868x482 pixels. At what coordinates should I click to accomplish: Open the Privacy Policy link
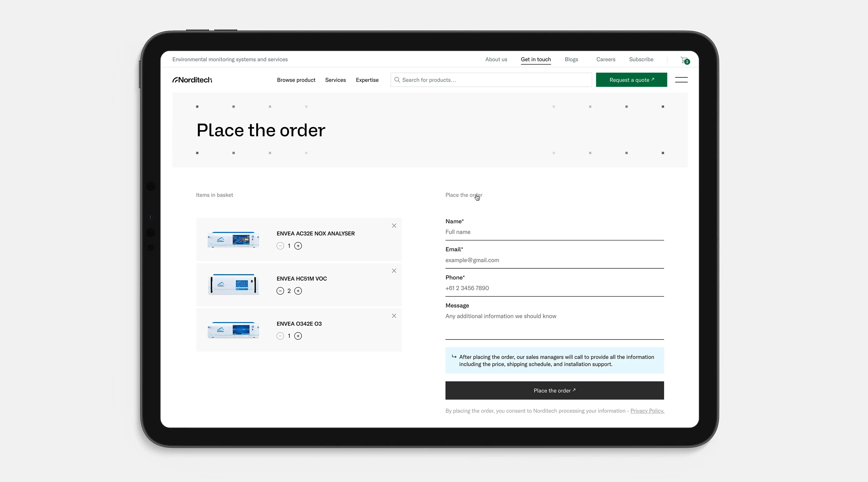click(647, 411)
